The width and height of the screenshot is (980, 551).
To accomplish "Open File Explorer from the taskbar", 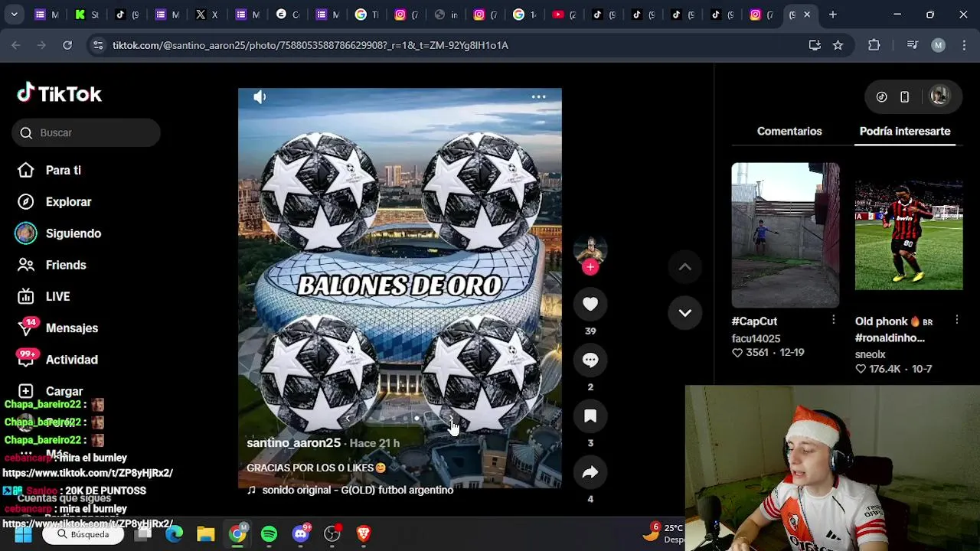I will click(x=206, y=534).
